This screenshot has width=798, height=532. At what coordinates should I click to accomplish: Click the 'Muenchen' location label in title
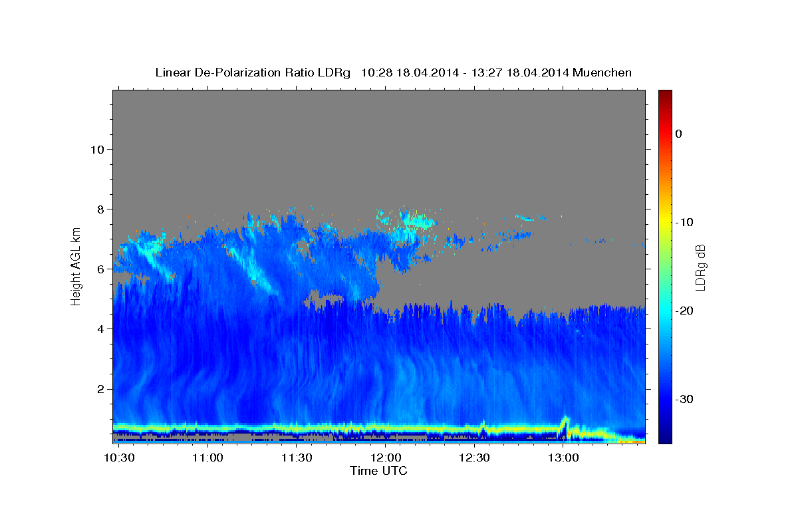[603, 72]
